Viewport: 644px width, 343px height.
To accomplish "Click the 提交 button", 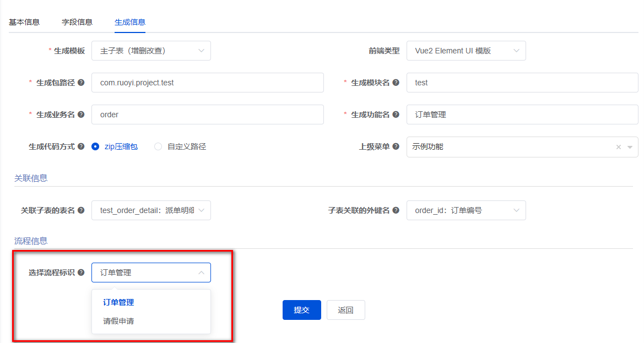I will (302, 310).
